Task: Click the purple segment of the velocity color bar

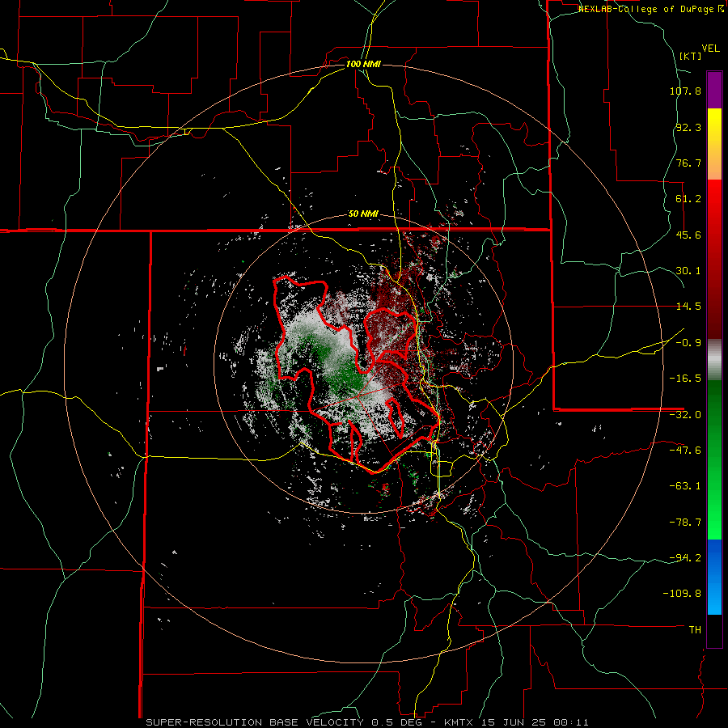Action: pyautogui.click(x=714, y=90)
